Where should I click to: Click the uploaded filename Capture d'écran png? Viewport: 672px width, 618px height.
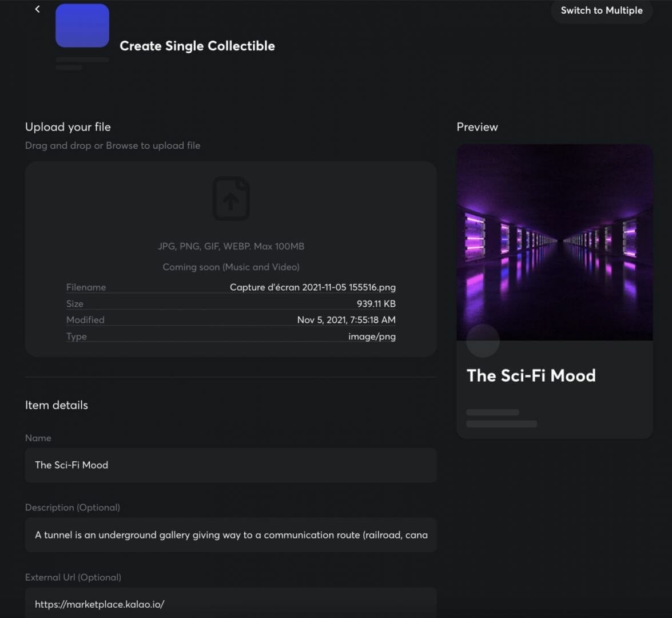click(x=312, y=287)
